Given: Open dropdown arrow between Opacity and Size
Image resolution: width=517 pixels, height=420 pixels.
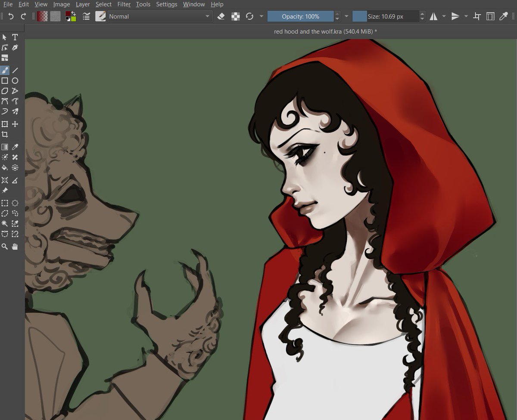Looking at the screenshot, I should [346, 16].
